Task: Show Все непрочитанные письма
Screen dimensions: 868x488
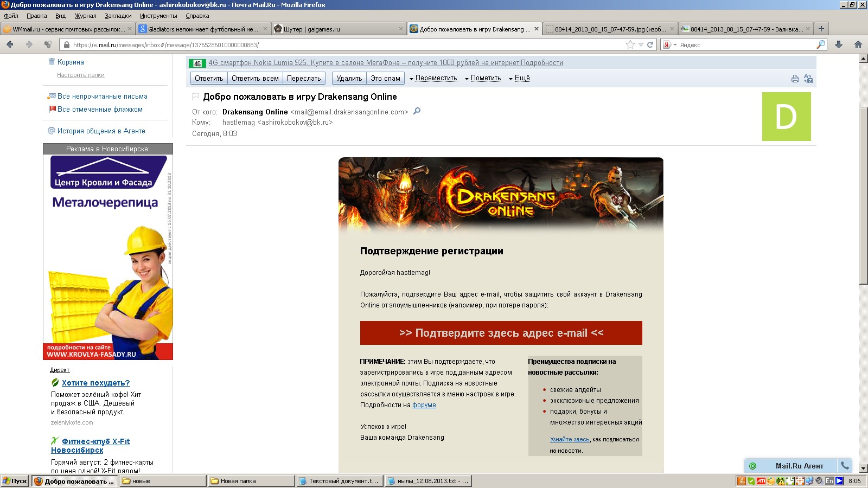Action: click(103, 96)
